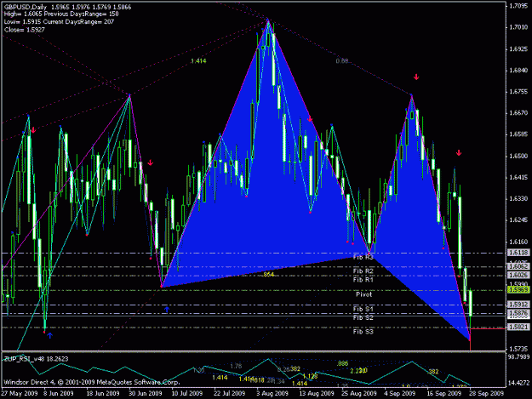The width and height of the screenshot is (532, 399).
Task: Click the 16 Sep 2009 date label
Action: click(x=443, y=393)
